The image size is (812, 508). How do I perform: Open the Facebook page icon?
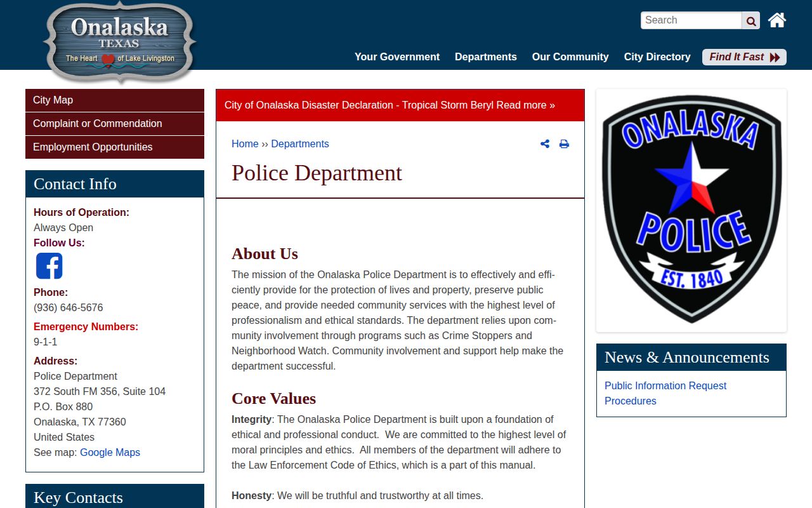[49, 266]
